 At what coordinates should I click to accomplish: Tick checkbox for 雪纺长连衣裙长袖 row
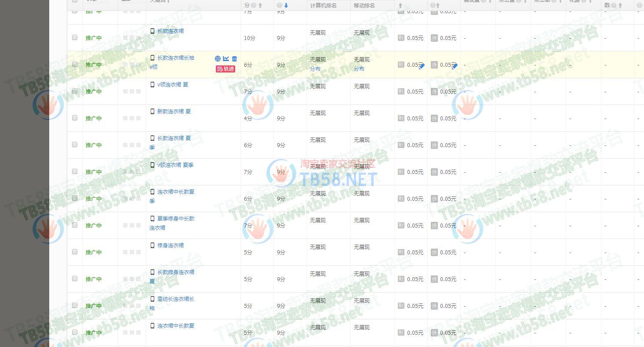click(x=75, y=305)
